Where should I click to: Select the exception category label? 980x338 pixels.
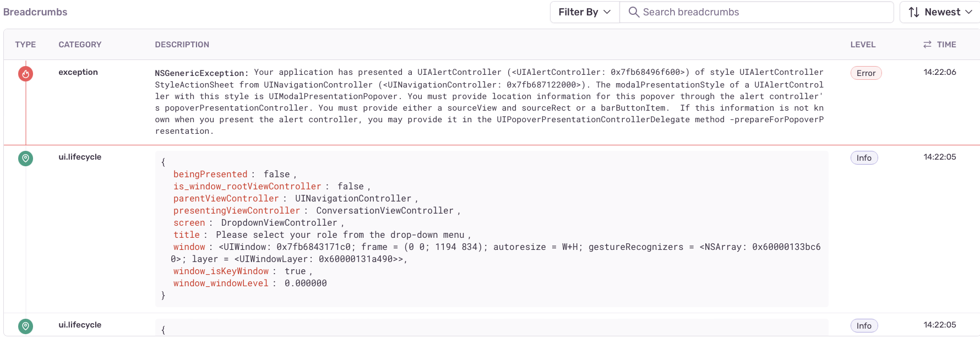[78, 72]
